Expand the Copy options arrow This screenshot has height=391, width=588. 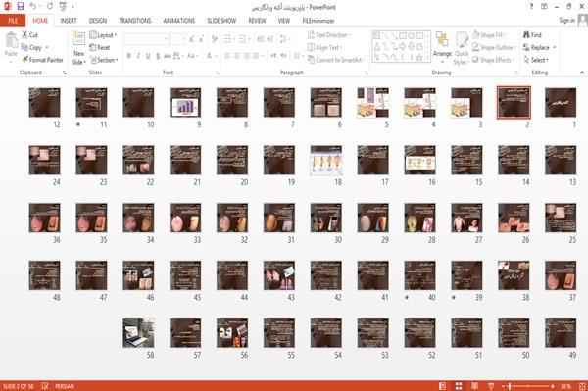coord(47,48)
